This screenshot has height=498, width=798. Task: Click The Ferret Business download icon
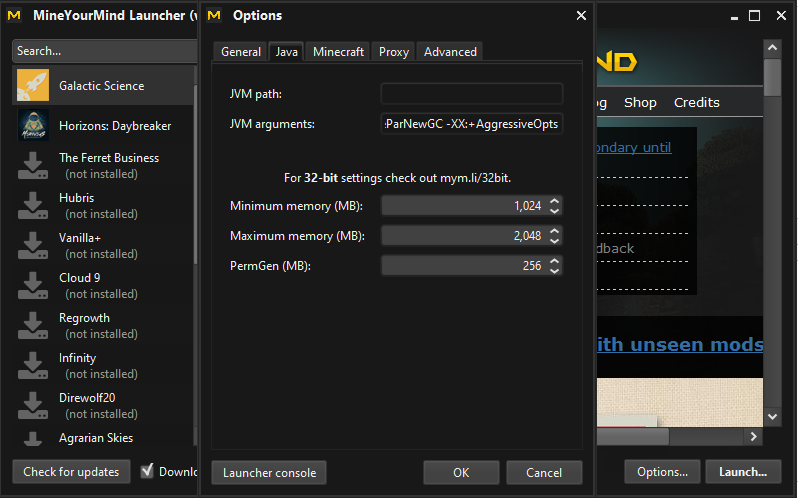[x=33, y=165]
